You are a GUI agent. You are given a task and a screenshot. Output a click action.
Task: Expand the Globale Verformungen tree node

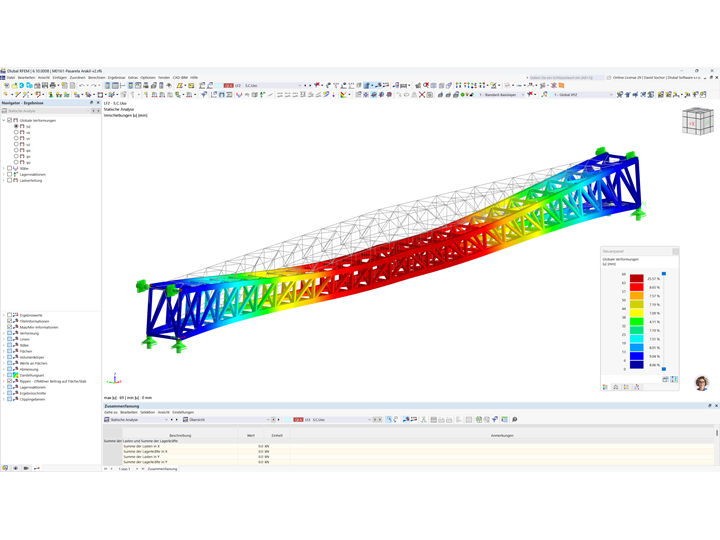(x=4, y=120)
